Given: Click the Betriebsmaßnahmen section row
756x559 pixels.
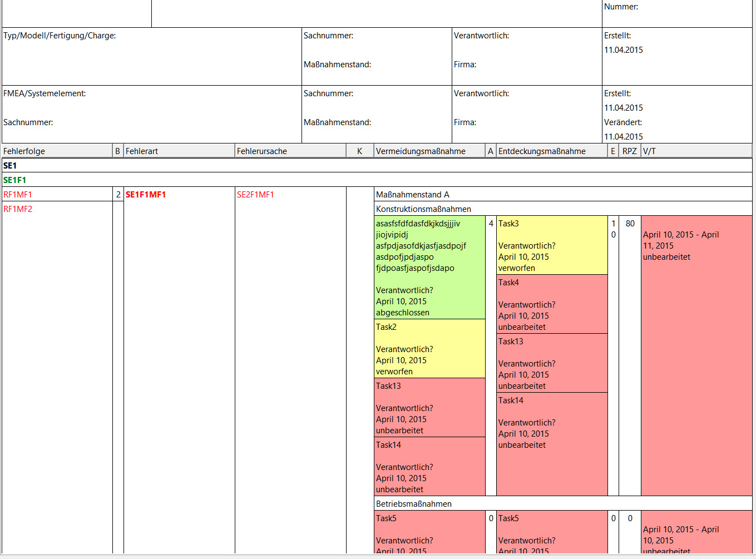Looking at the screenshot, I should 563,504.
